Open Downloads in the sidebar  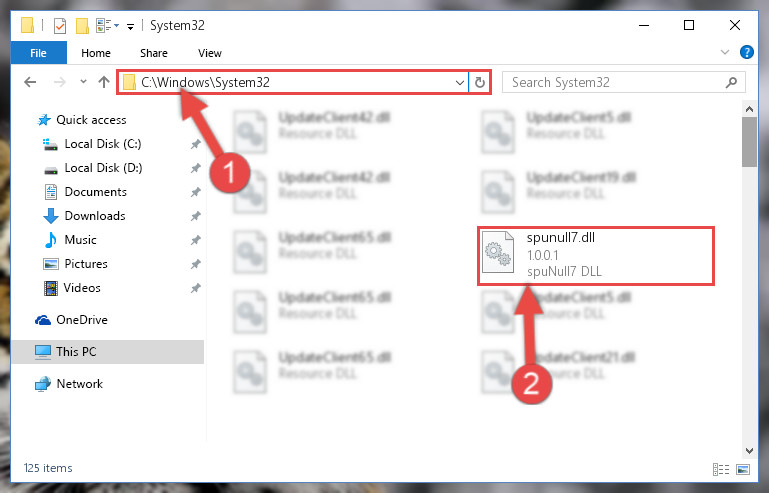click(95, 216)
